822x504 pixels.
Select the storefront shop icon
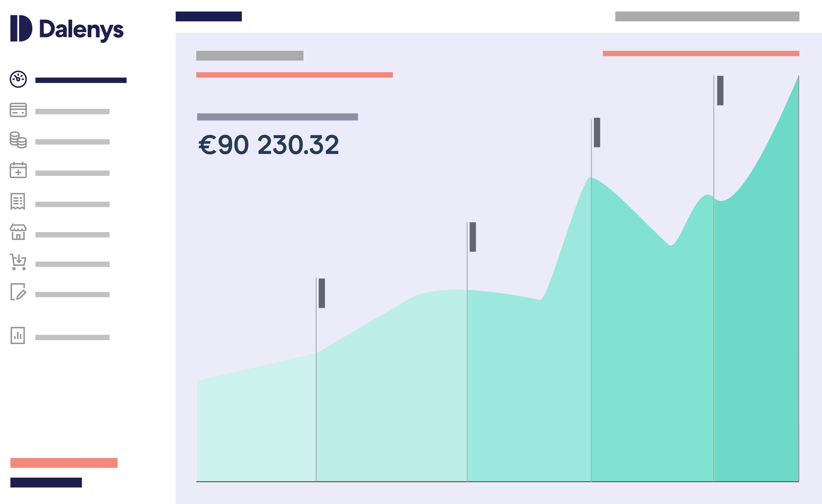point(18,232)
